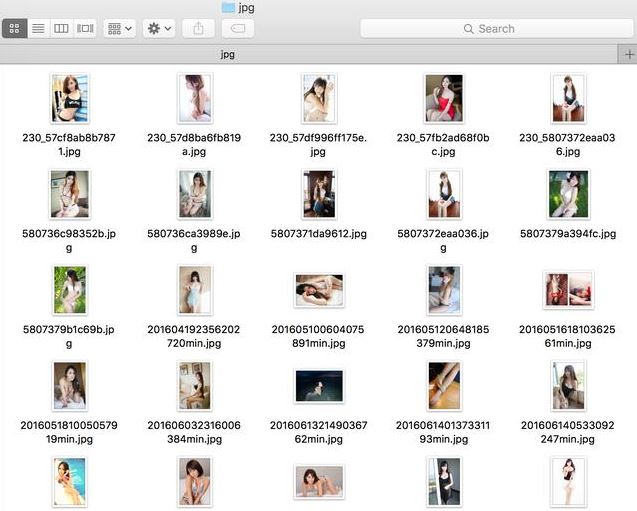Select file 201605120648185379min.jpg thumbnail
This screenshot has width=637, height=511.
coord(444,290)
